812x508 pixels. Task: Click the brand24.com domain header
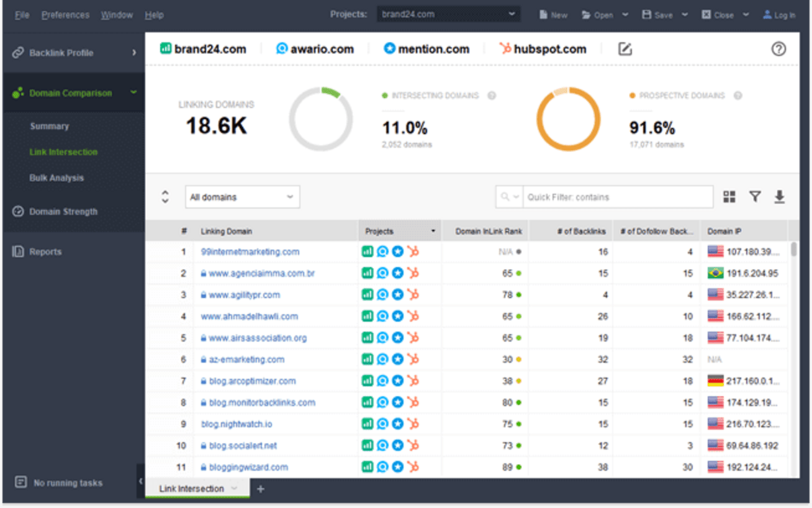point(203,49)
